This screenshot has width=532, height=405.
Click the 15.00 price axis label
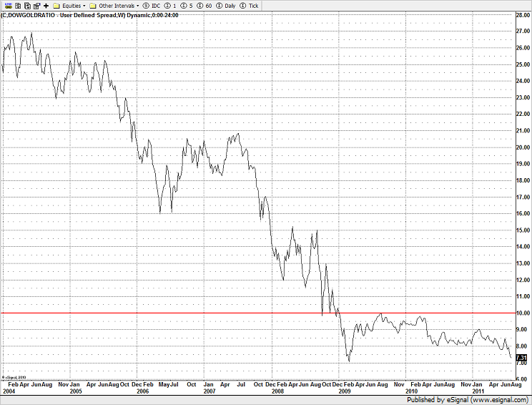click(523, 230)
